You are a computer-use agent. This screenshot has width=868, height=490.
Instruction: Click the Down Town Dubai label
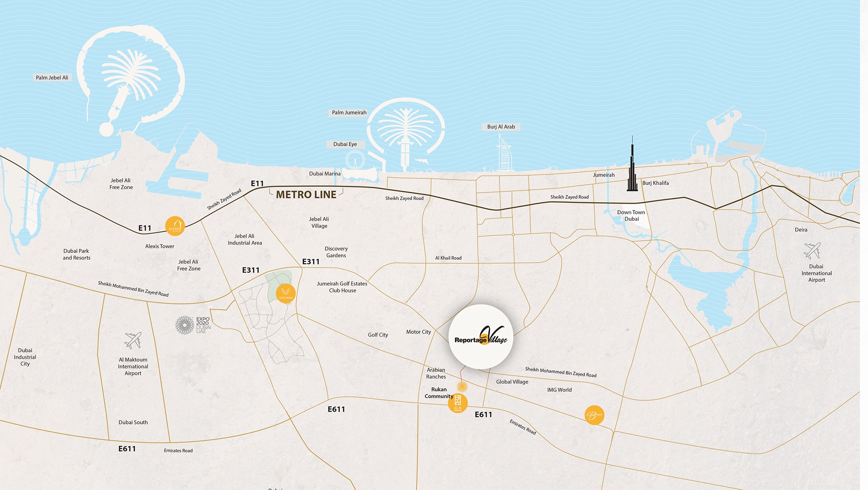631,215
